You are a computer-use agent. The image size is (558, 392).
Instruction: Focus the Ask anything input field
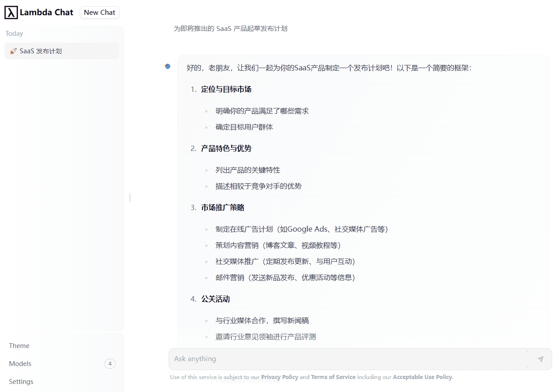tap(350, 359)
